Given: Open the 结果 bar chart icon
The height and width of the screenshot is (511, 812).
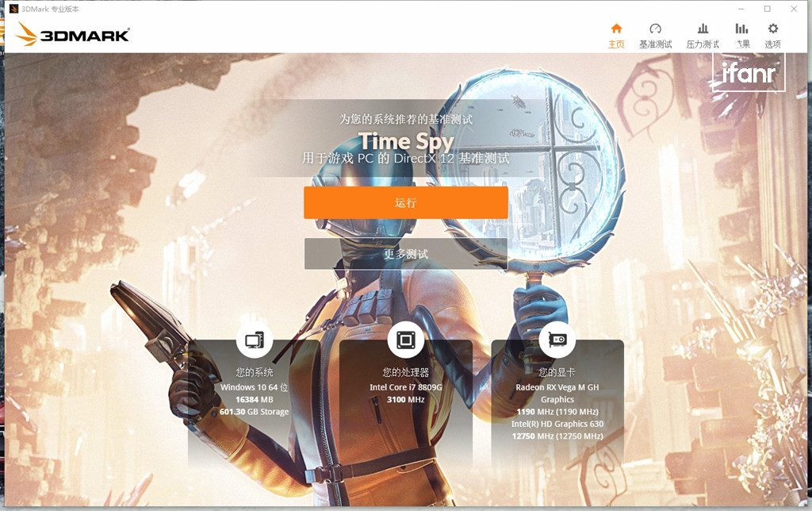Looking at the screenshot, I should click(741, 29).
